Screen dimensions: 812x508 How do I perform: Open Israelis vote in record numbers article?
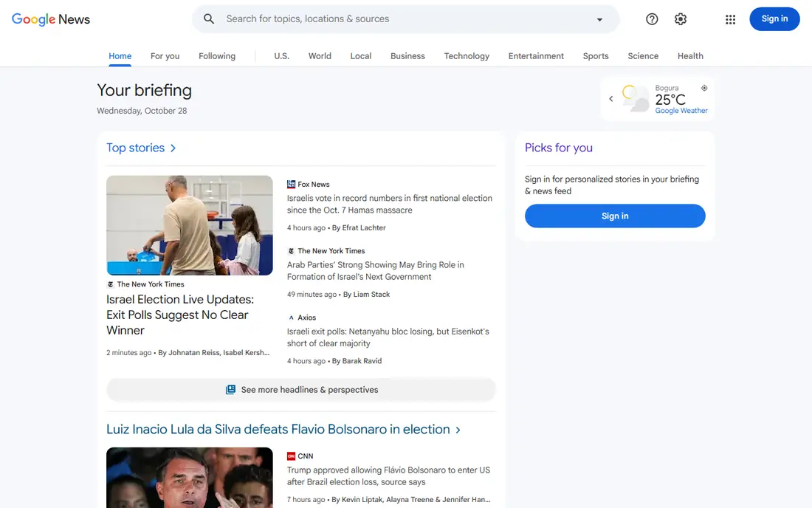tap(390, 204)
